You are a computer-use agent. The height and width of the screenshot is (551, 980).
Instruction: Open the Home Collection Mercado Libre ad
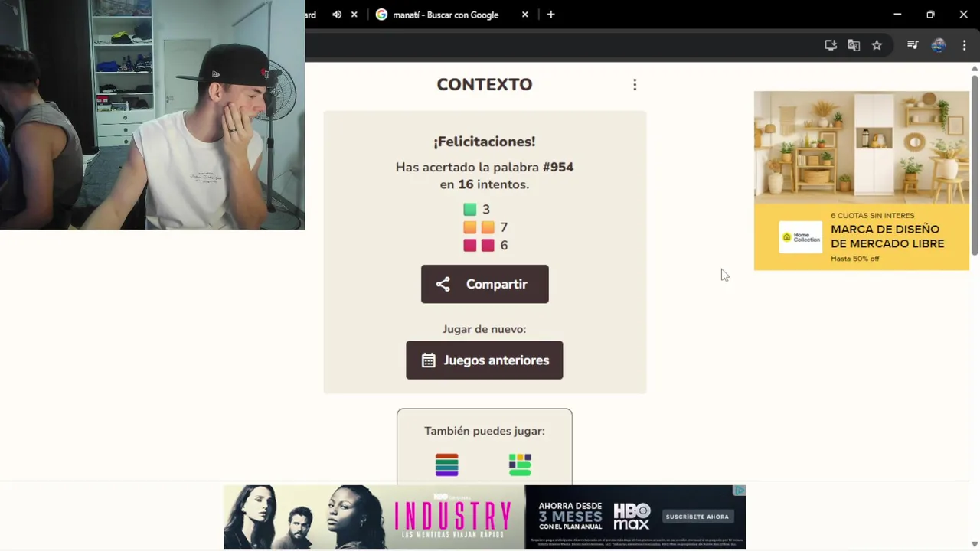pos(861,181)
